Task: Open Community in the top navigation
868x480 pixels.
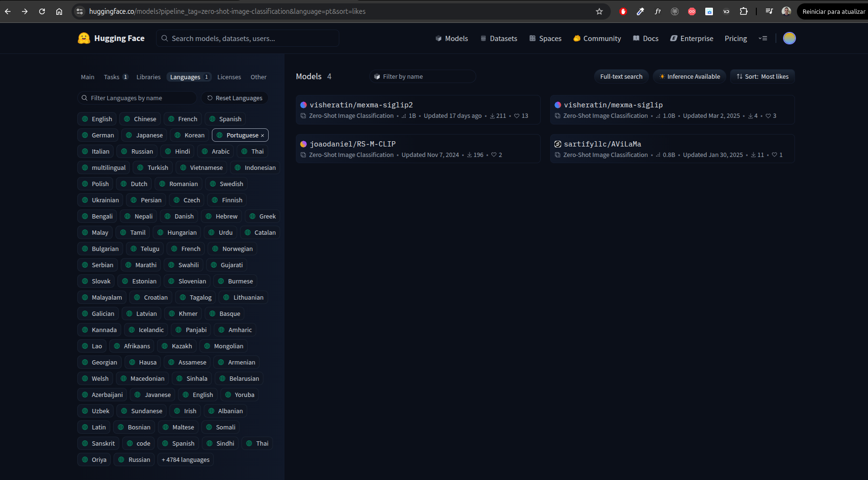Action: pos(597,39)
